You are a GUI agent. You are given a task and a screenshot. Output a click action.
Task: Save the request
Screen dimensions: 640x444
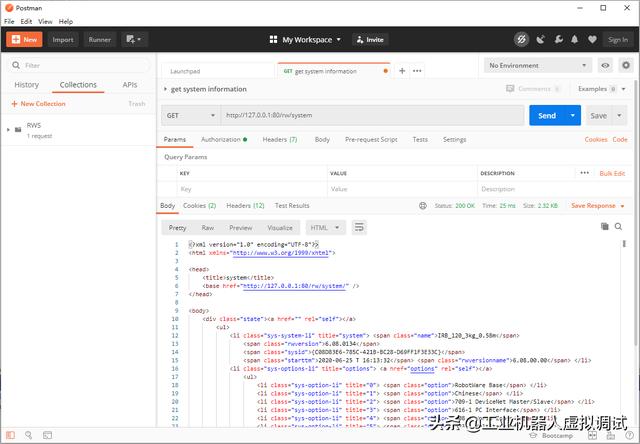tap(598, 116)
